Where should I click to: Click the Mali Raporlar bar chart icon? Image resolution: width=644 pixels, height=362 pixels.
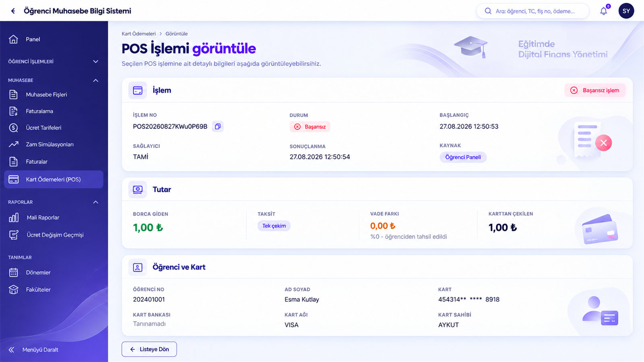[14, 218]
